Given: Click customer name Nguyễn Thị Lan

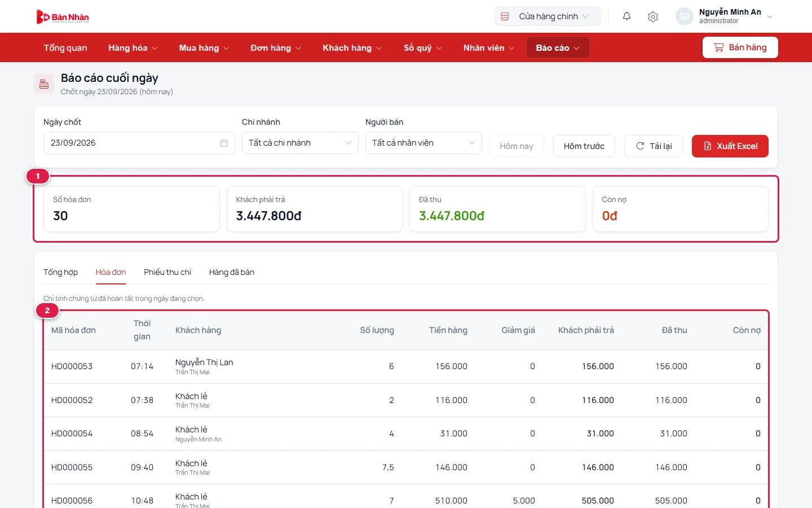Looking at the screenshot, I should tap(204, 362).
